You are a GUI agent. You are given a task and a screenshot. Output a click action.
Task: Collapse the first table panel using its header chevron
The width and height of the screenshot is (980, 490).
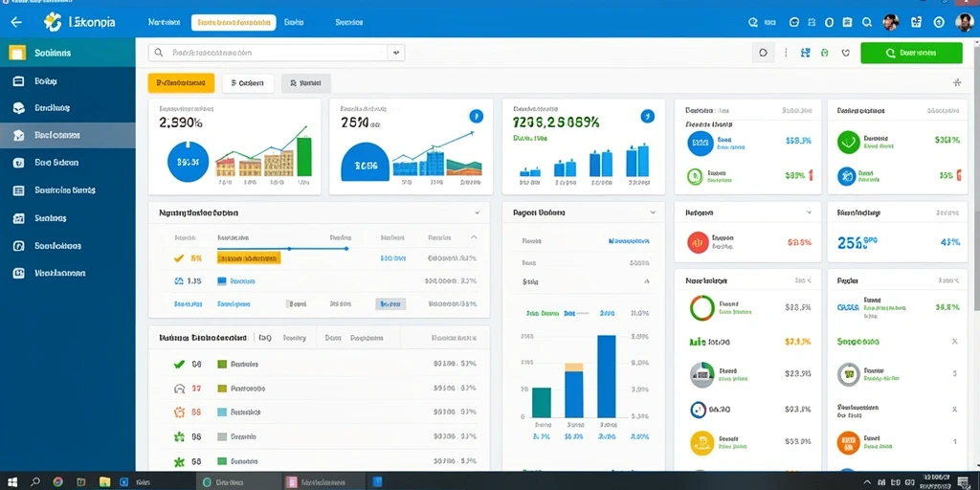coord(477,212)
